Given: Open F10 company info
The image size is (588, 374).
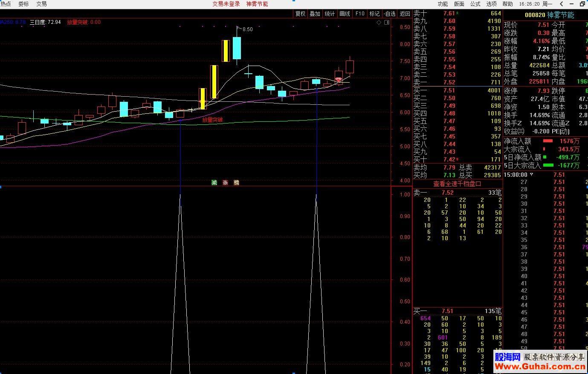Looking at the screenshot, I should pyautogui.click(x=360, y=14).
